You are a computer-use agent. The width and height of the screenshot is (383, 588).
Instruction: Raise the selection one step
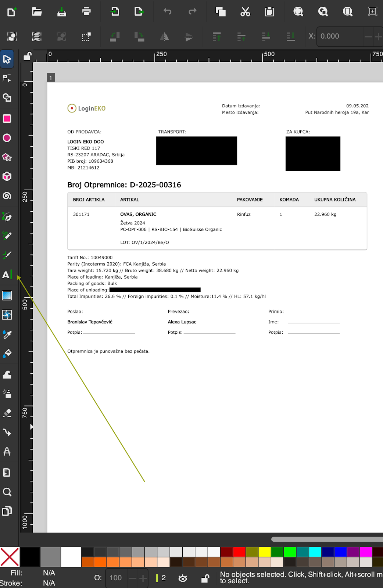[241, 36]
